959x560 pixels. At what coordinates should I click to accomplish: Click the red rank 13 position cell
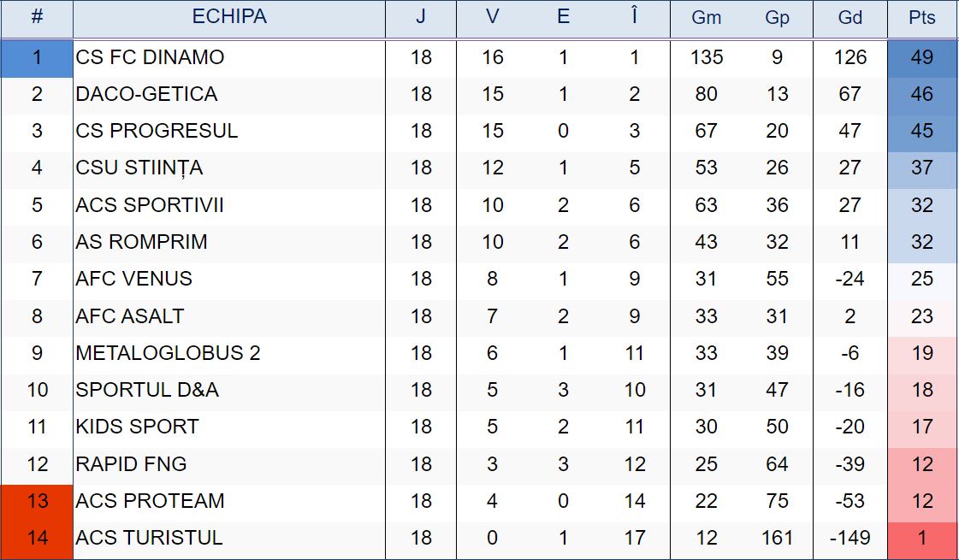pos(37,501)
